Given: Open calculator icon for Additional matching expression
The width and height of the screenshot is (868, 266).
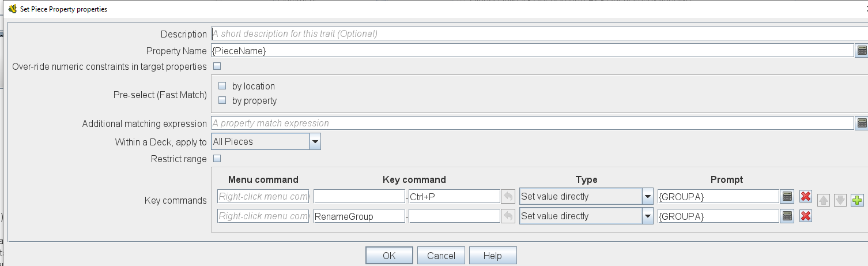Looking at the screenshot, I should tap(862, 123).
